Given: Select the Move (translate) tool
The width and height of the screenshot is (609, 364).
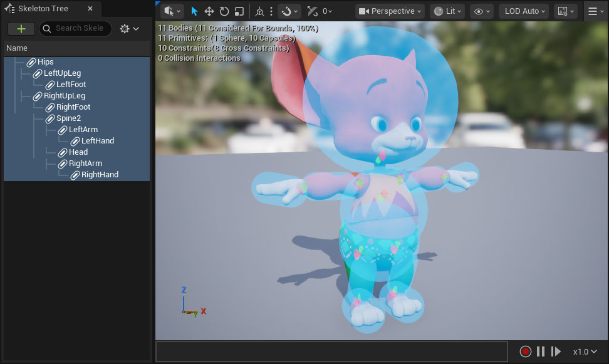Looking at the screenshot, I should tap(209, 11).
